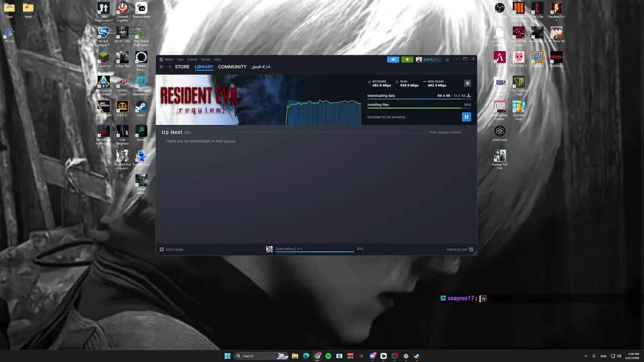Viewport: 644px width, 362px height.
Task: Select plutonium desktop icon
Action: coord(500,133)
